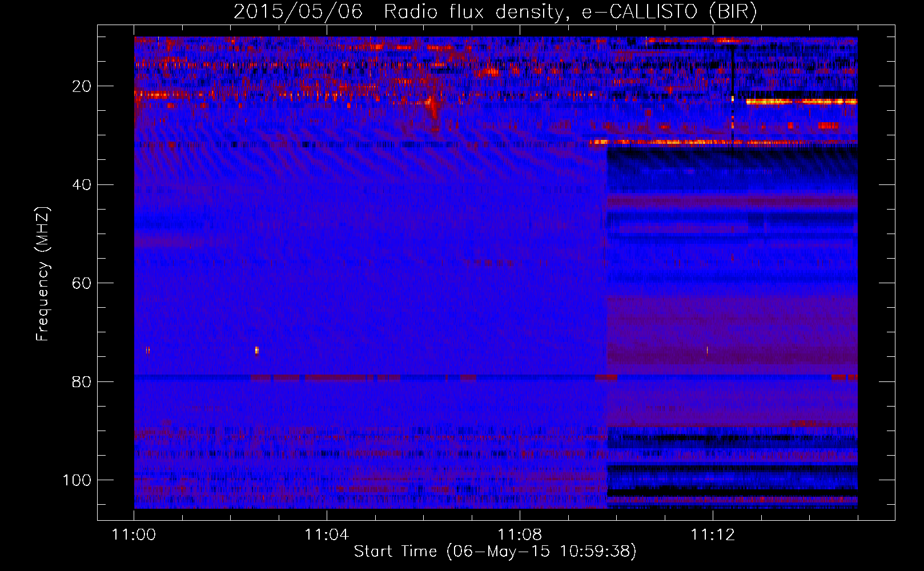Viewport: 924px width, 571px height.
Task: Click the plot title "Radio flux density, e-CALLISTO (BIR)"
Action: [x=570, y=12]
